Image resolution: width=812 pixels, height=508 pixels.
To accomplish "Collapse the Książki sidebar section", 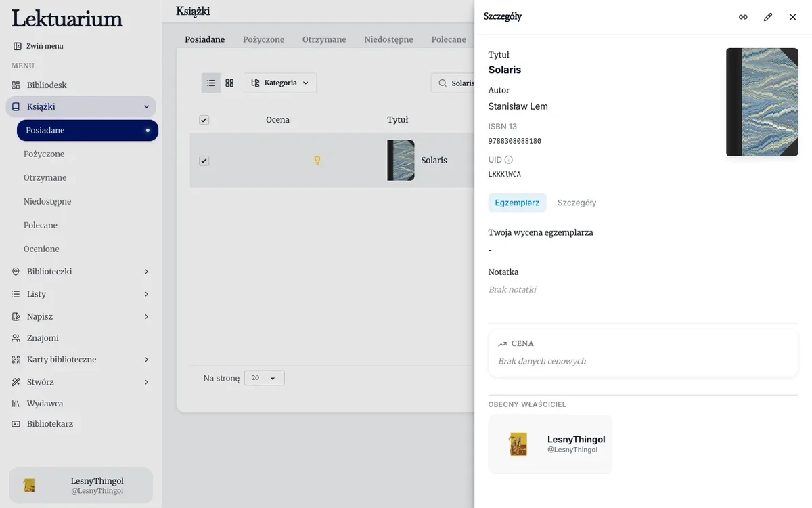I will coord(146,106).
